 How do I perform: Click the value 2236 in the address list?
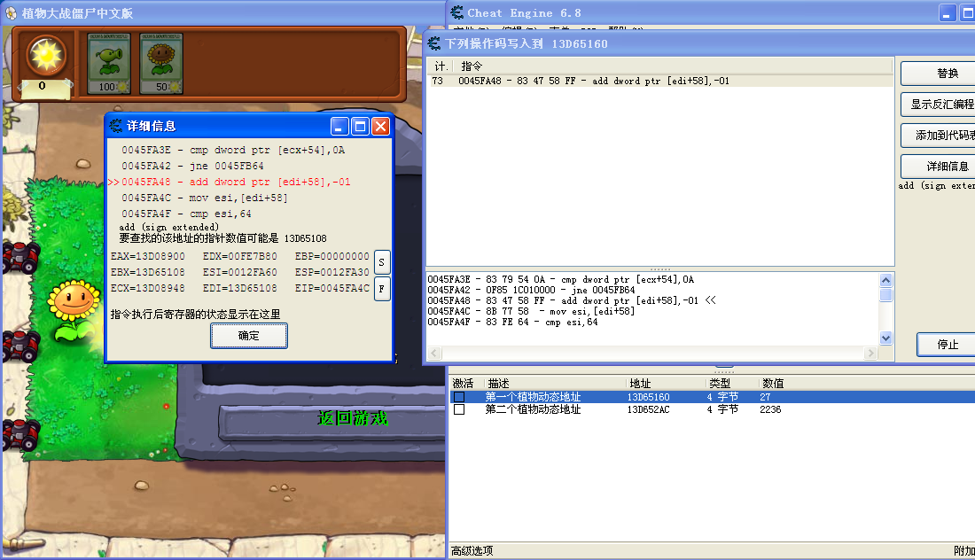coord(770,409)
